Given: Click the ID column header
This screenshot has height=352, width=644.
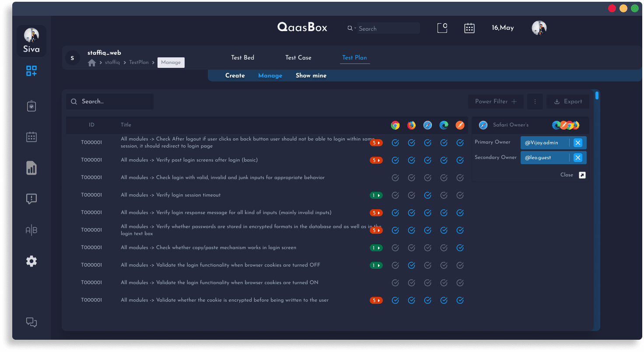Looking at the screenshot, I should point(91,125).
